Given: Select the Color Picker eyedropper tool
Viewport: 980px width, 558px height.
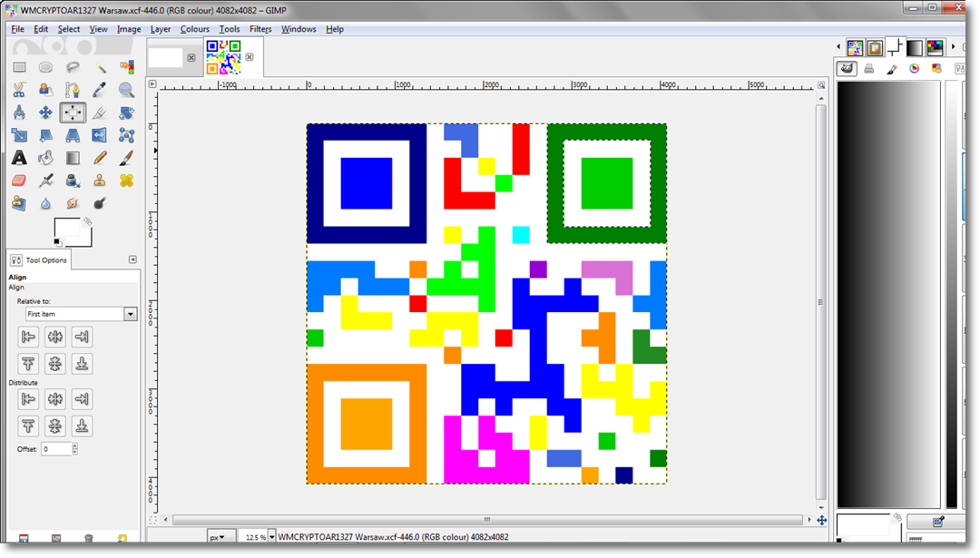Looking at the screenshot, I should [x=100, y=90].
